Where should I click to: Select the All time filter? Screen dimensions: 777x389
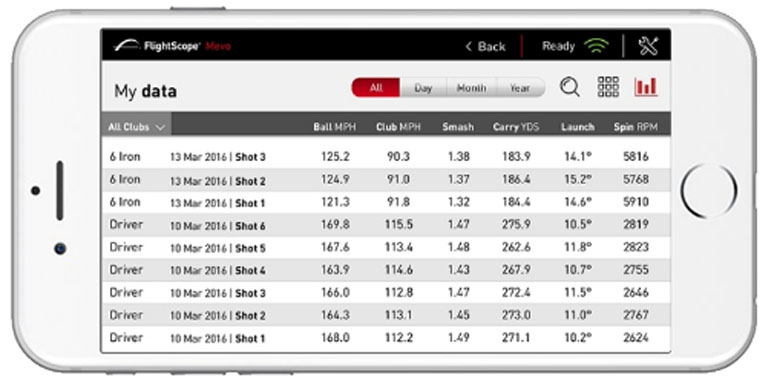point(376,88)
